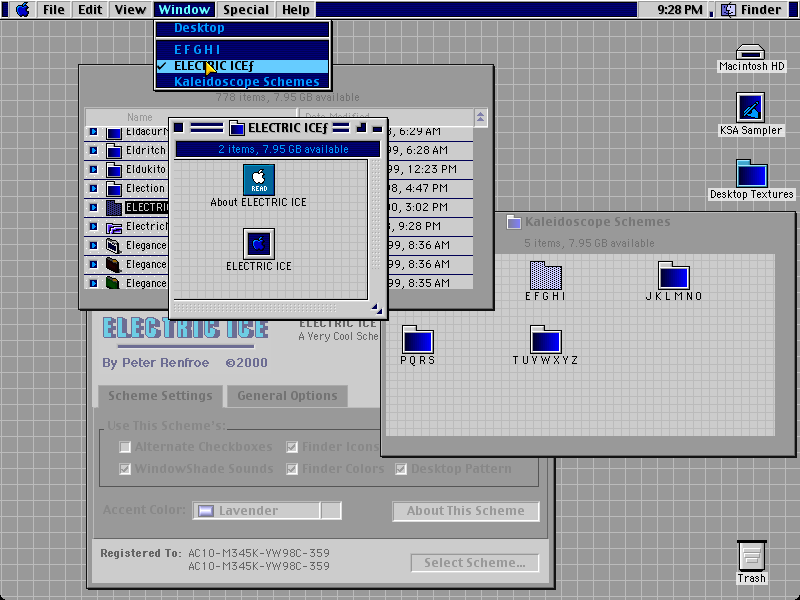Select the KSA Sampler desktop icon
Screen dimensions: 800x600
pos(750,108)
